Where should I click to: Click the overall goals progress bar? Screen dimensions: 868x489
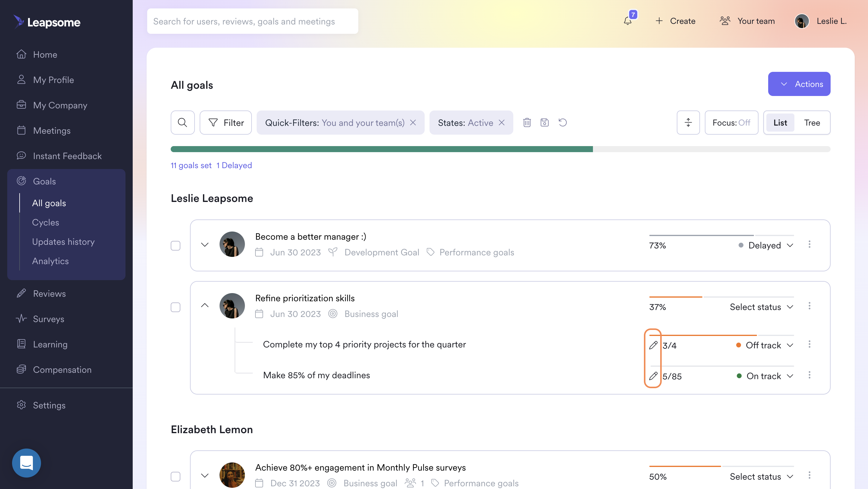[x=500, y=149]
